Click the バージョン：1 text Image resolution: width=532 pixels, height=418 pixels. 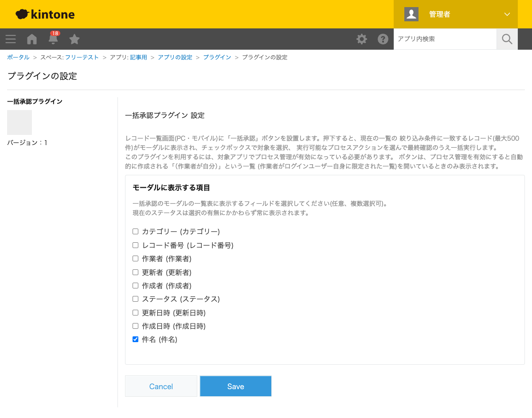pyautogui.click(x=27, y=142)
